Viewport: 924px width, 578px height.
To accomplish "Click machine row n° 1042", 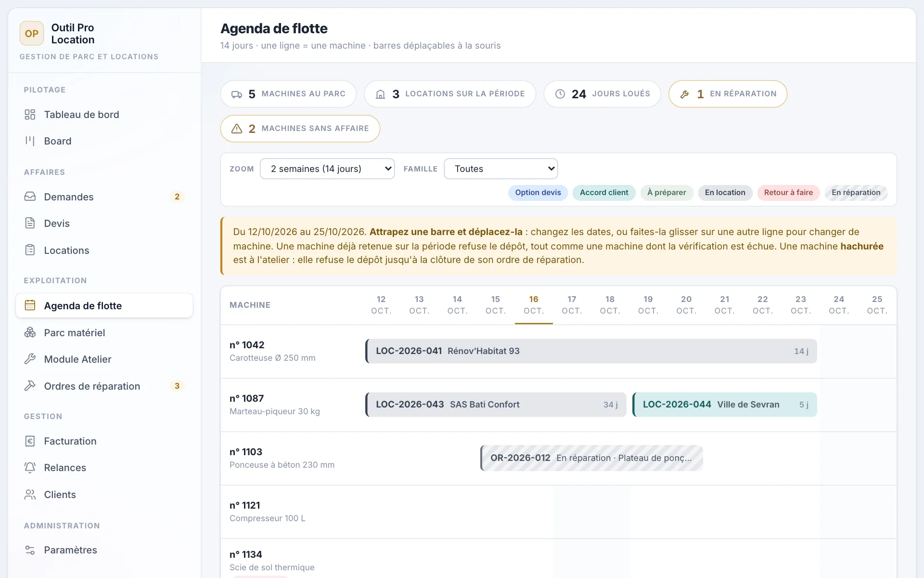I will (x=558, y=351).
